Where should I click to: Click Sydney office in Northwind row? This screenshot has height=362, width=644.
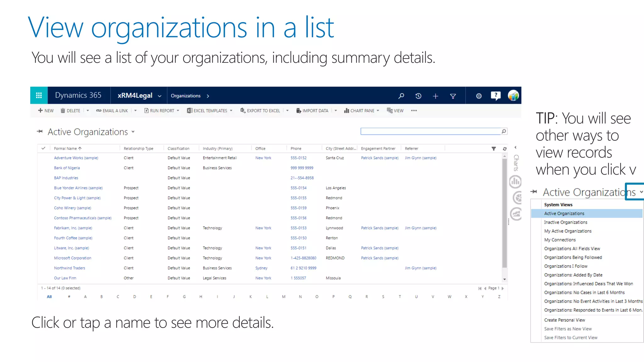[261, 268]
